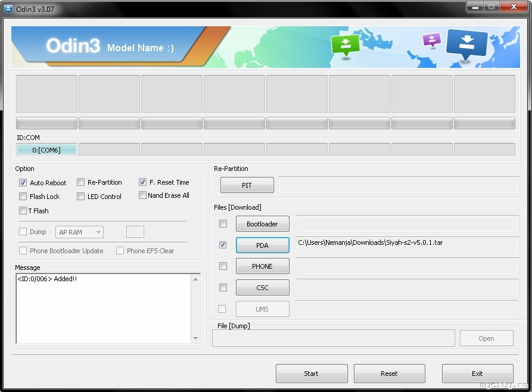Click the first progress bar slot
Image resolution: width=532 pixels, height=392 pixels.
point(46,123)
